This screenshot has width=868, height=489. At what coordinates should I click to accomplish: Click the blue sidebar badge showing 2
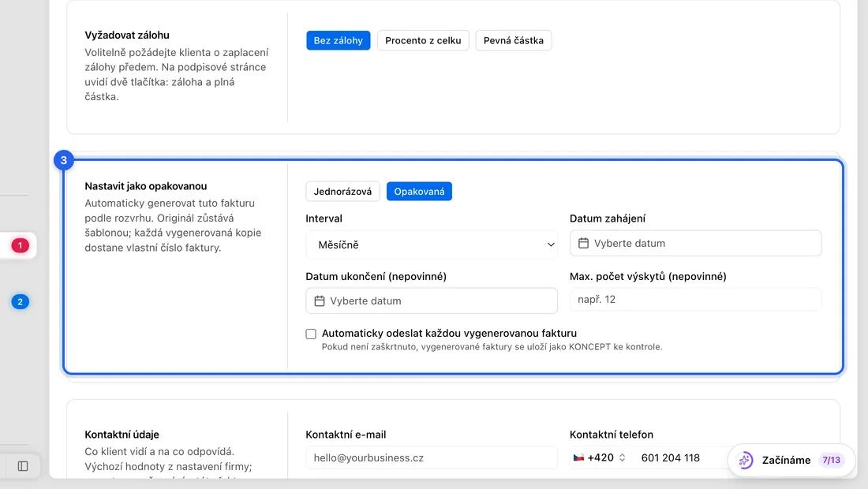(x=20, y=301)
